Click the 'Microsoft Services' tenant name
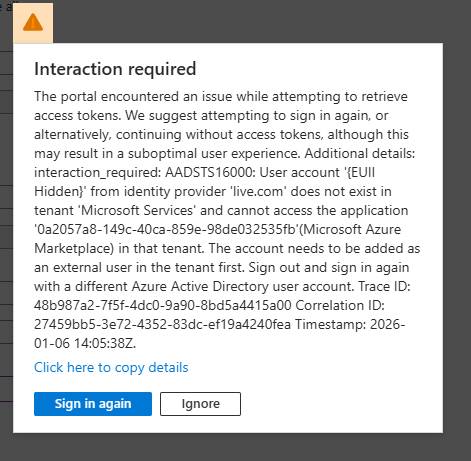This screenshot has width=471, height=461. click(137, 211)
